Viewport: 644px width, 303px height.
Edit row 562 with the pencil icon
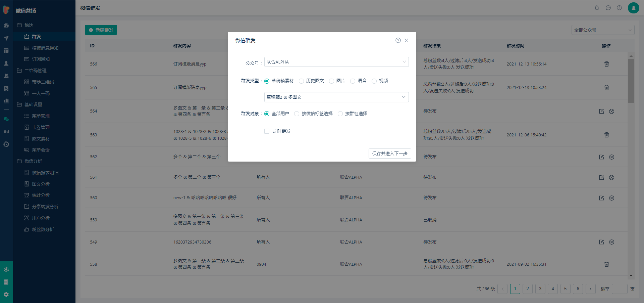click(601, 157)
